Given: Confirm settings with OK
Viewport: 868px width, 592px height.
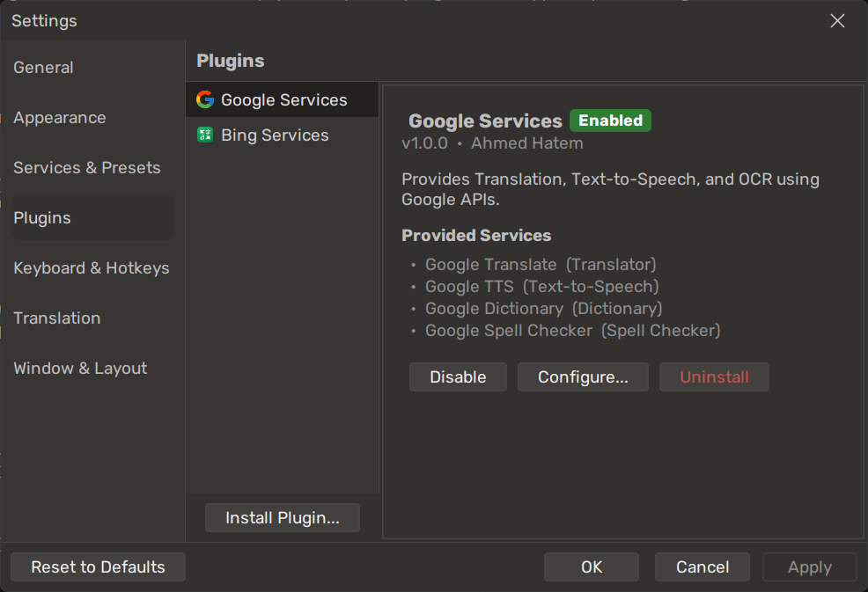Looking at the screenshot, I should 592,567.
